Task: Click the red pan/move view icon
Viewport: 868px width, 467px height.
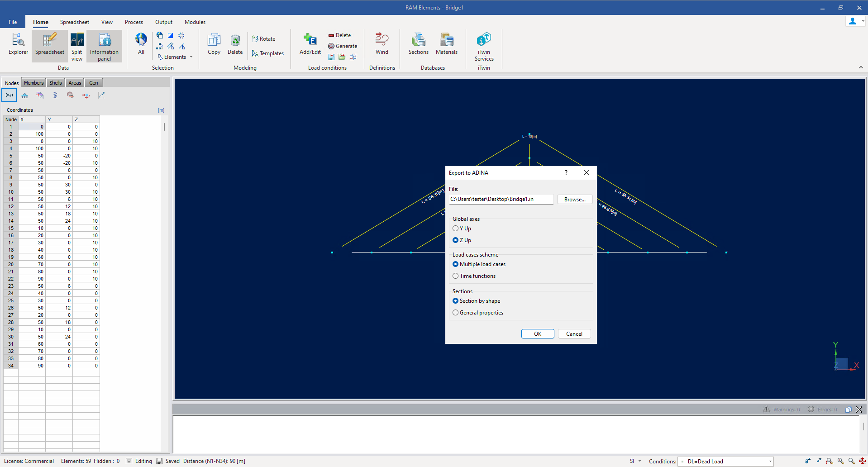Action: (x=862, y=461)
